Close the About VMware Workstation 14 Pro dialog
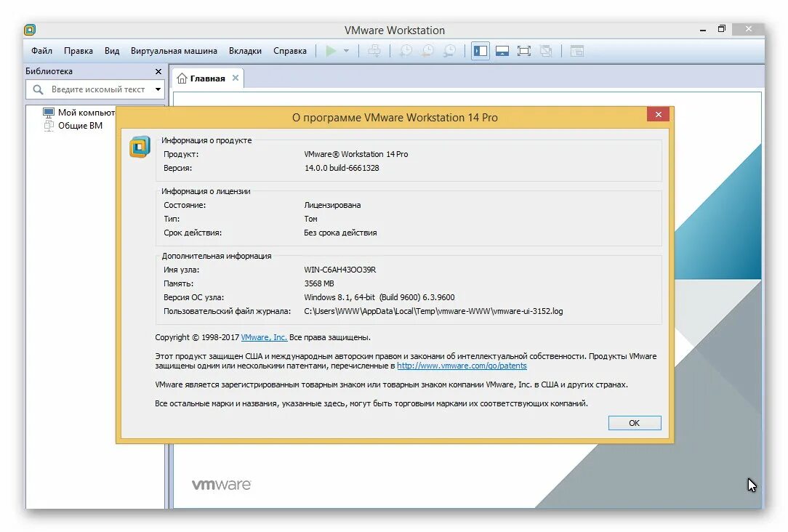 659,115
